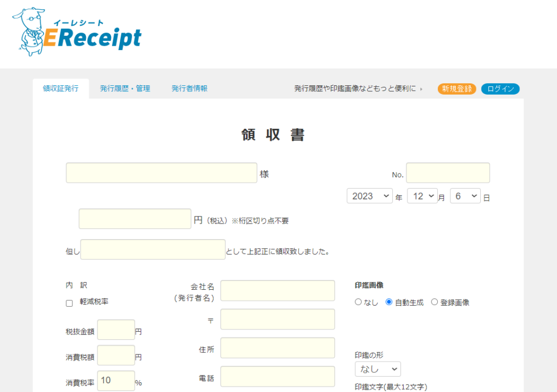Select the なし seal image radio button
The height and width of the screenshot is (392, 557).
pos(358,302)
